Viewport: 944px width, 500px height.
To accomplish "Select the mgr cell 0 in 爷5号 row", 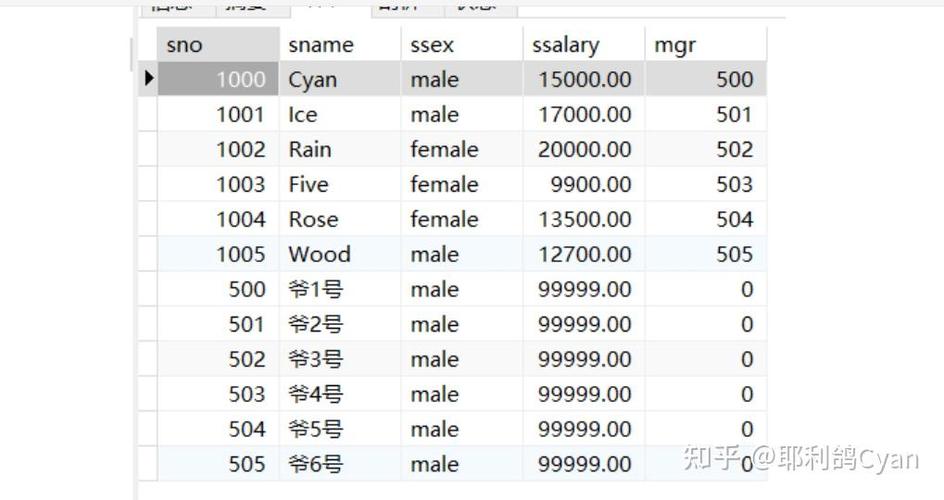I will [x=706, y=428].
